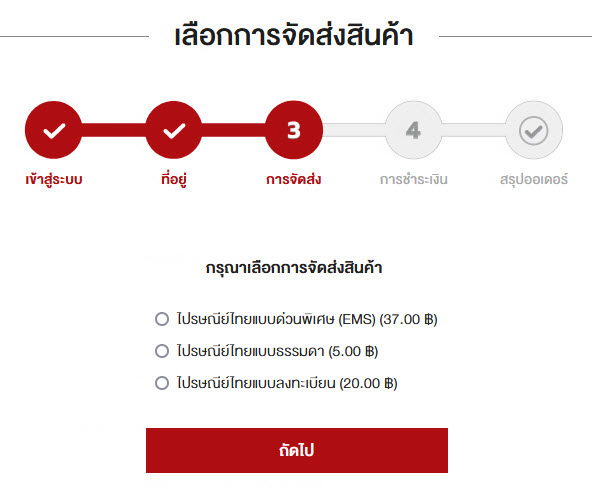
Task: Click the สรุปออเดอร์ step label
Action: pyautogui.click(x=534, y=179)
